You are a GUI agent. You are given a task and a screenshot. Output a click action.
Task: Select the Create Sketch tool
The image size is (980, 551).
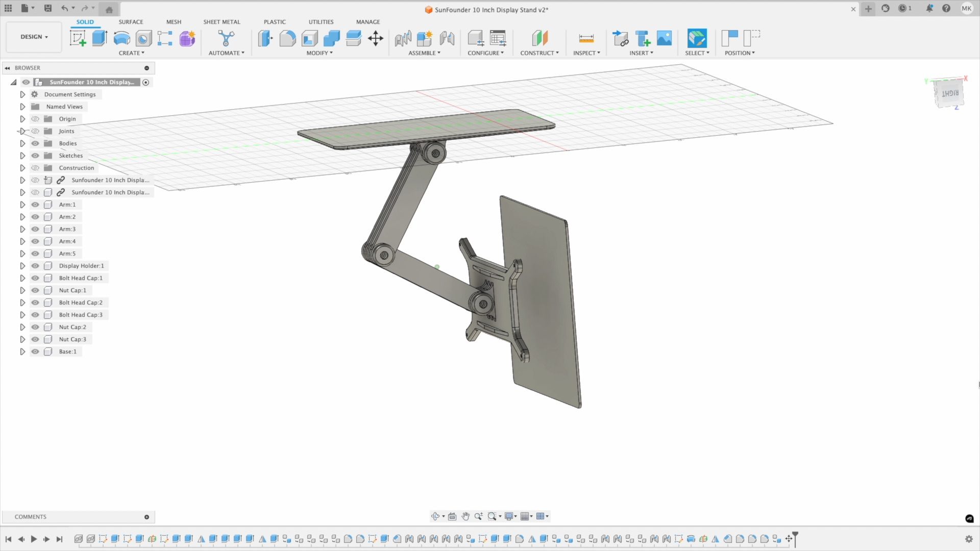click(x=78, y=38)
